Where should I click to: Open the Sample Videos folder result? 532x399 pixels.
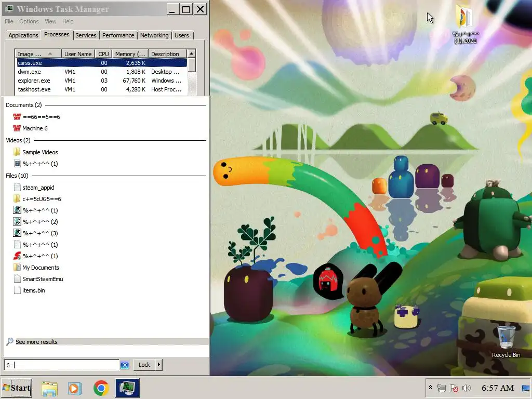(36, 152)
